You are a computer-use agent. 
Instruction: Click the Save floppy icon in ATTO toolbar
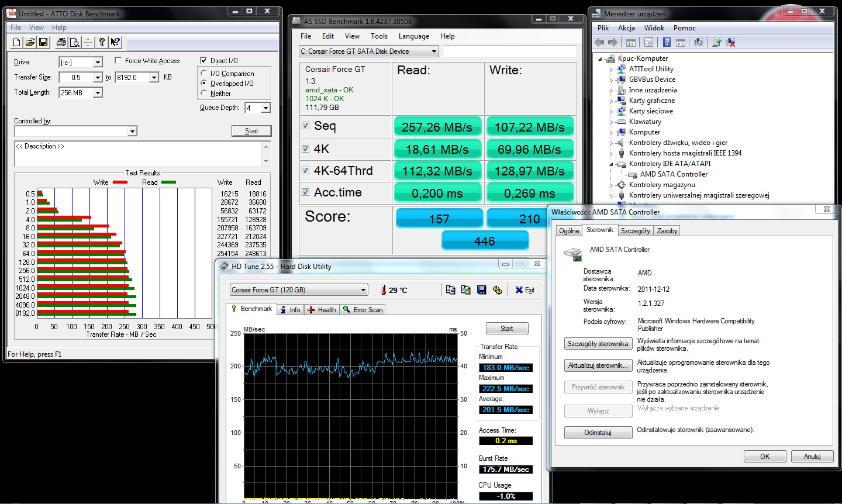pyautogui.click(x=43, y=42)
